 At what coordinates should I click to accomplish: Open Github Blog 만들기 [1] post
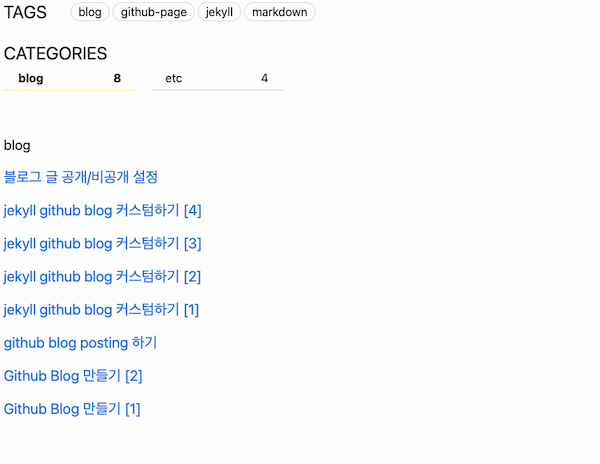[x=72, y=409]
